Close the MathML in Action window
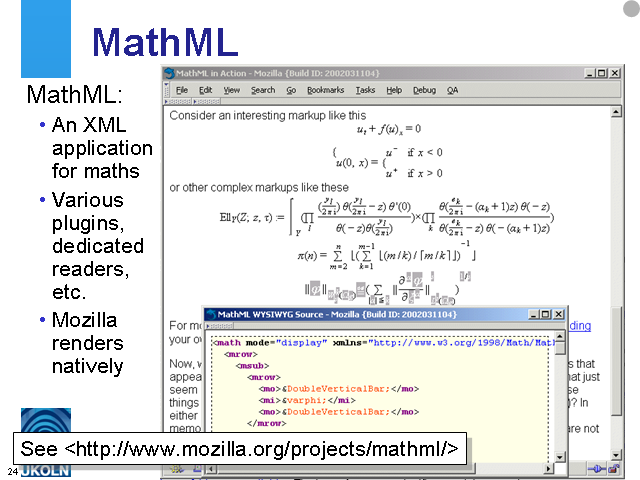 click(x=615, y=73)
